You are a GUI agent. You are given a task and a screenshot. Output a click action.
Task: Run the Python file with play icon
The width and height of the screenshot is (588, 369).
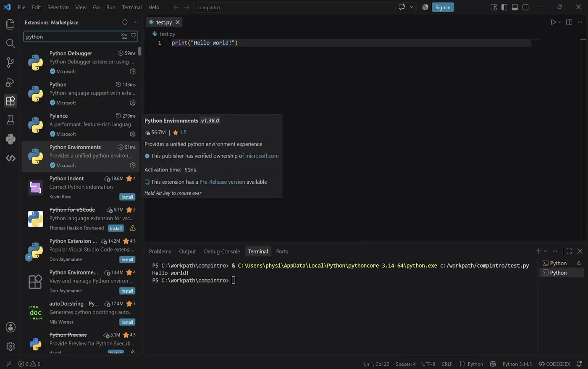[x=553, y=22]
